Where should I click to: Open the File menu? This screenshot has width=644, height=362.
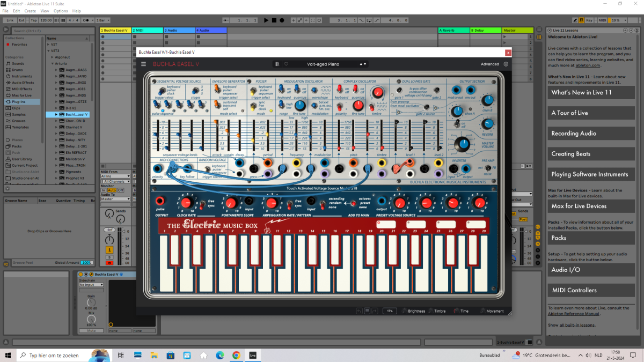coord(5,11)
